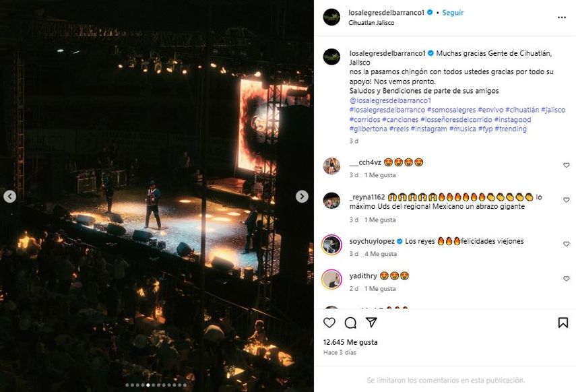Open the comment bubble icon
This screenshot has height=392, width=576.
(x=350, y=323)
